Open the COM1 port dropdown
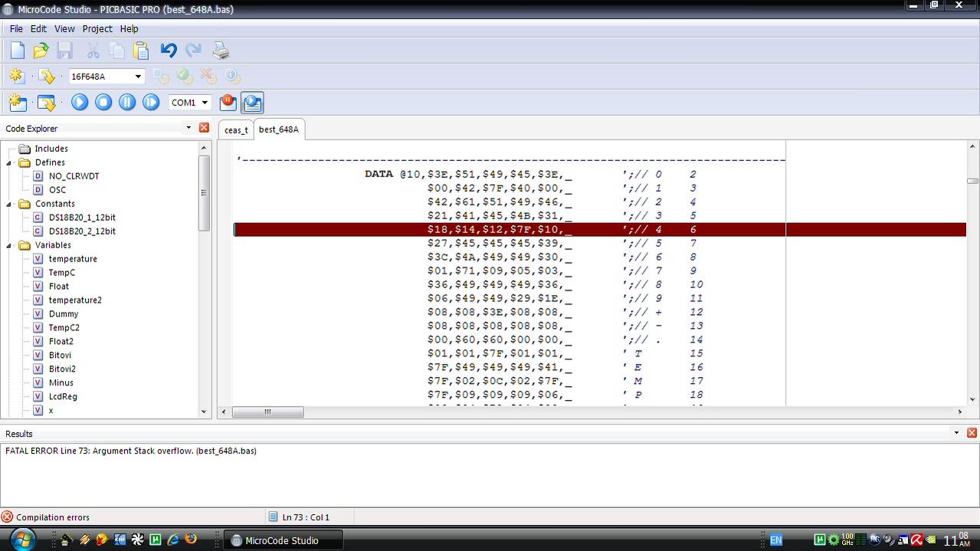 pos(205,103)
